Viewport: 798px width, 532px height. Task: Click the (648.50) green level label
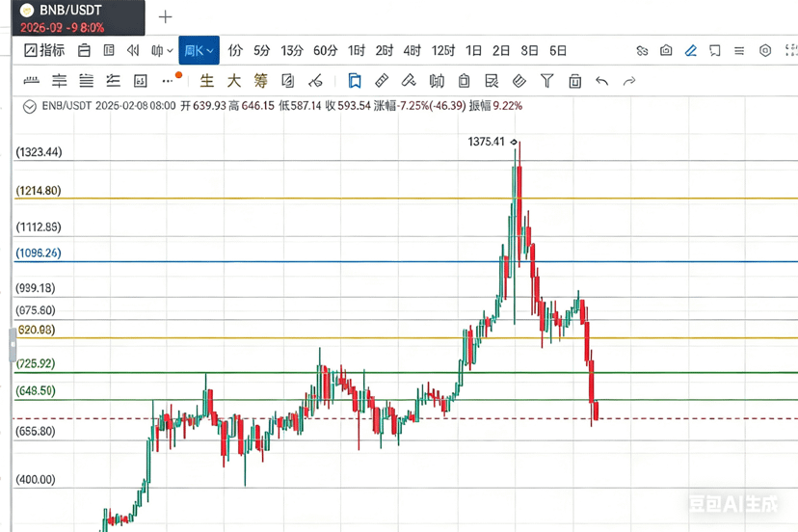[36, 390]
